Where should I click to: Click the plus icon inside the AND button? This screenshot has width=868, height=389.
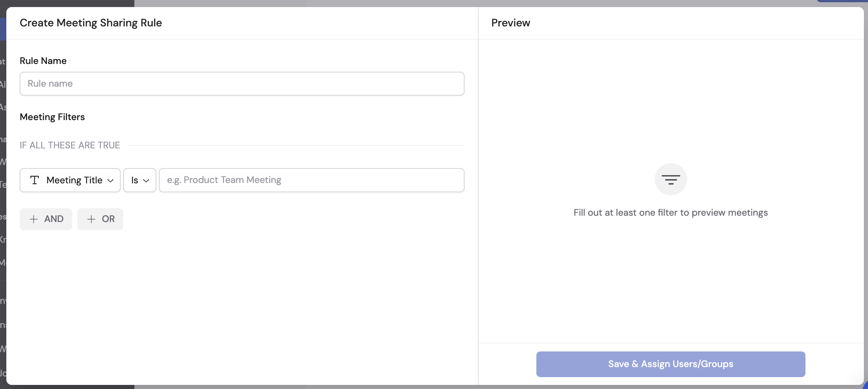34,219
